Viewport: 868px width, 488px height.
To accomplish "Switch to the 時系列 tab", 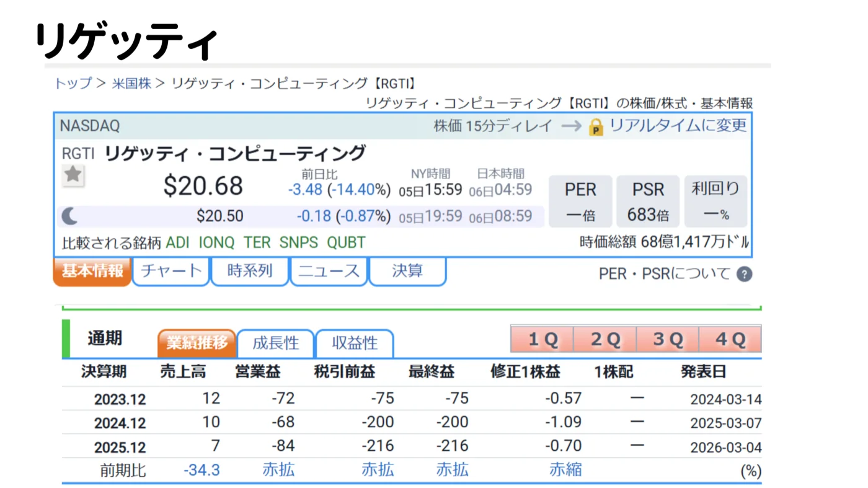I will 250,272.
